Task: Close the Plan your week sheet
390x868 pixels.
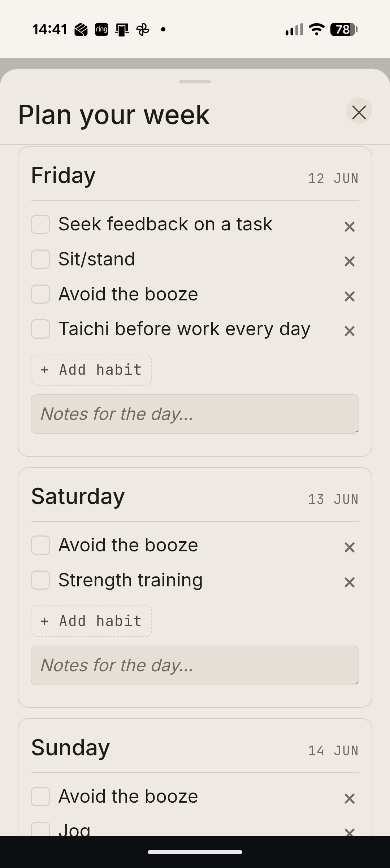Action: tap(359, 112)
